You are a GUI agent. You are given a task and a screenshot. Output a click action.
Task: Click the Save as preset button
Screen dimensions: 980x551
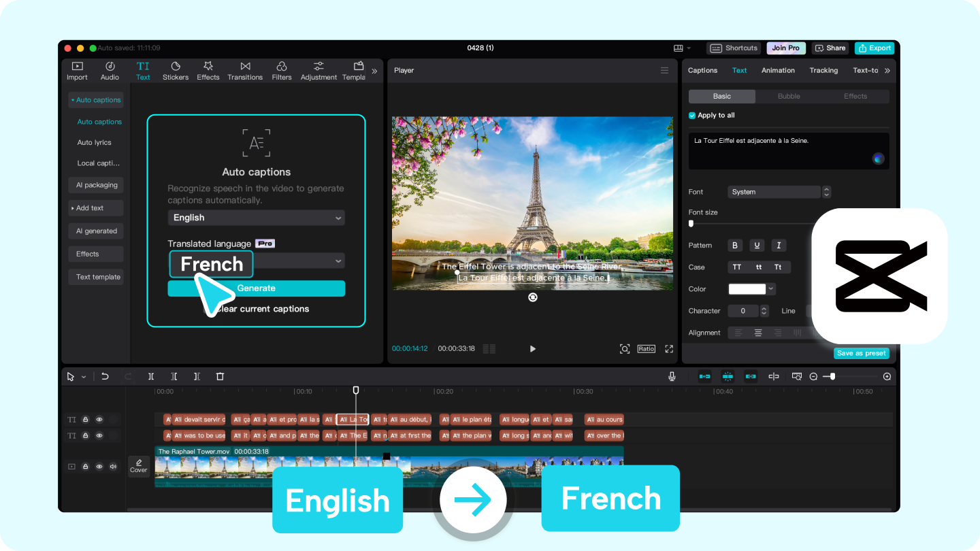coord(861,353)
